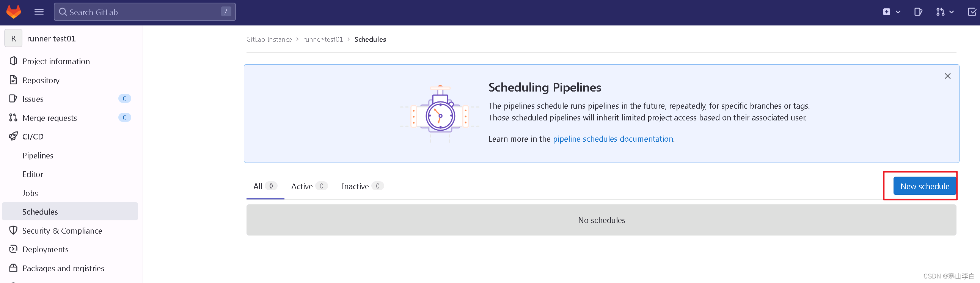Switch to the Active tab
Screen dimensions: 980x283
click(302, 186)
